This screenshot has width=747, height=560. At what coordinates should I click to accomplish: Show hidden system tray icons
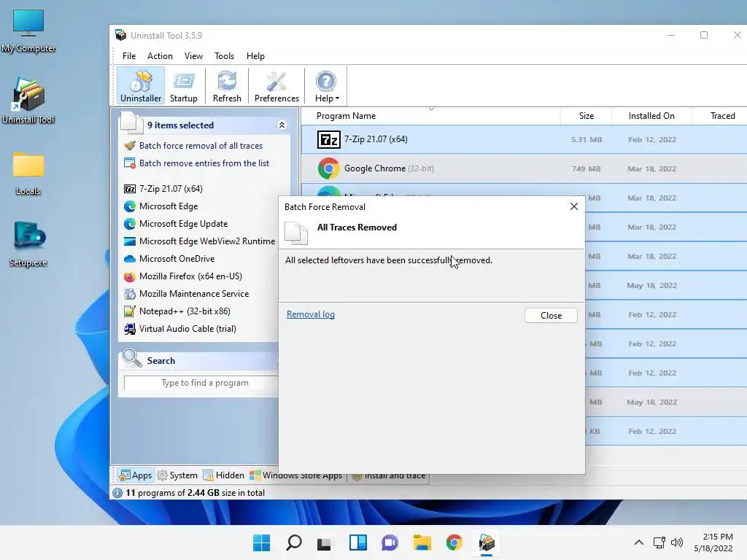click(x=639, y=542)
